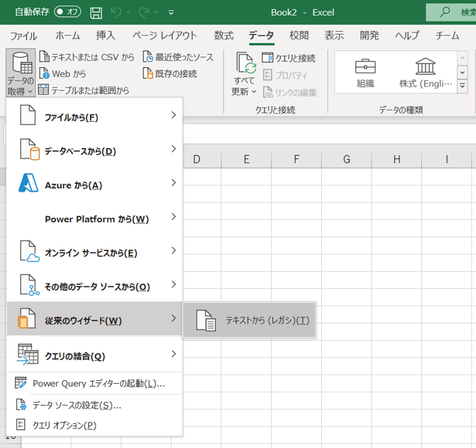Click the save floppy disk icon
Screen dimensions: 476x448
coord(96,12)
